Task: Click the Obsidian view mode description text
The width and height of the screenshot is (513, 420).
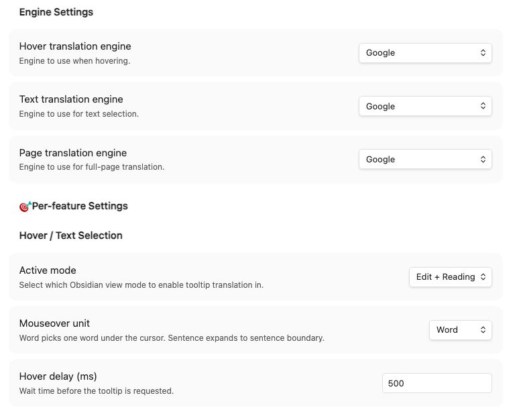Action: click(141, 285)
